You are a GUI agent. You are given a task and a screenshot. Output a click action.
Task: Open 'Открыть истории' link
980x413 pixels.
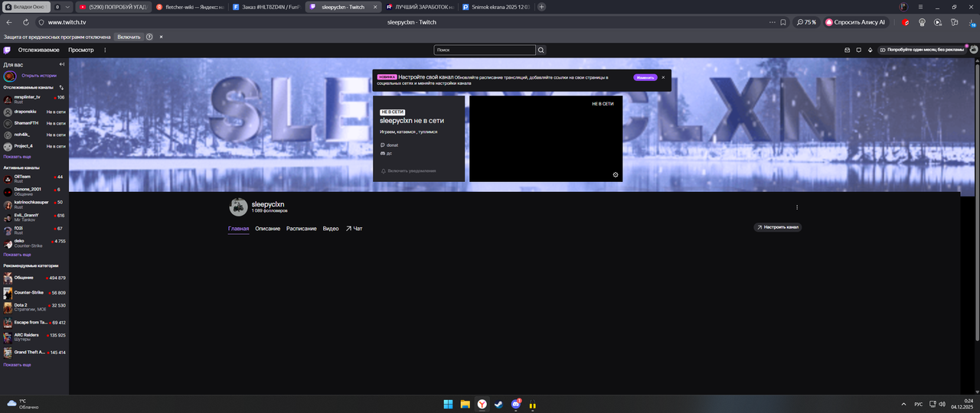pyautogui.click(x=39, y=76)
